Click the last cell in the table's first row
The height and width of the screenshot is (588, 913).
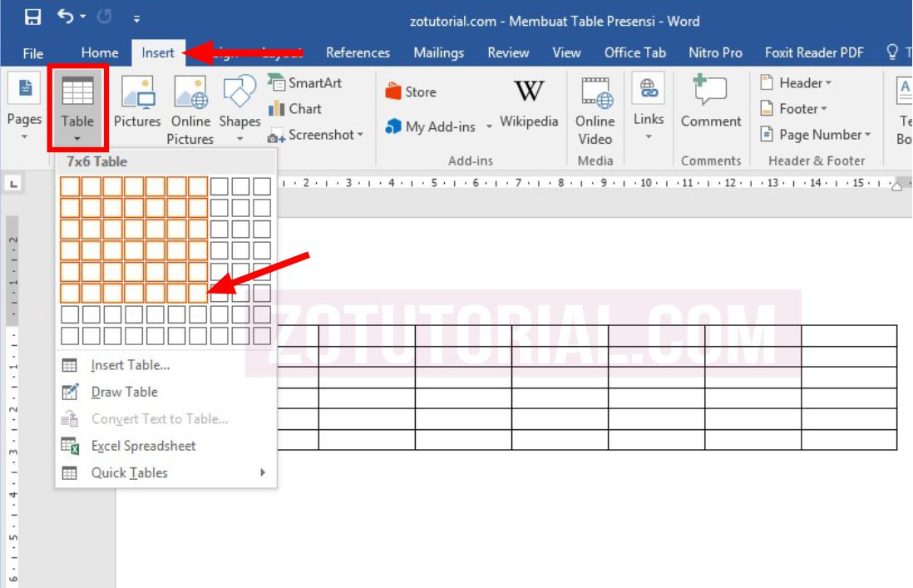(849, 336)
